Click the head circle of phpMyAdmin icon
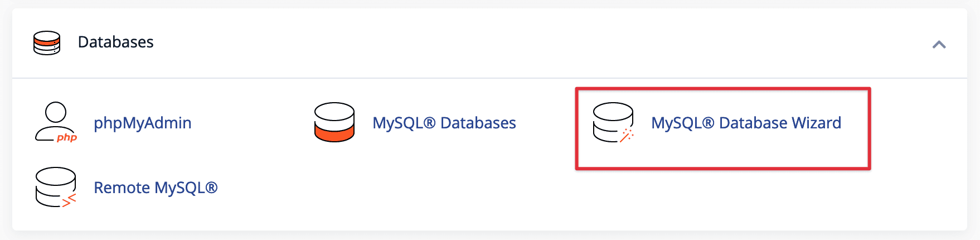The height and width of the screenshot is (240, 980). click(x=56, y=112)
